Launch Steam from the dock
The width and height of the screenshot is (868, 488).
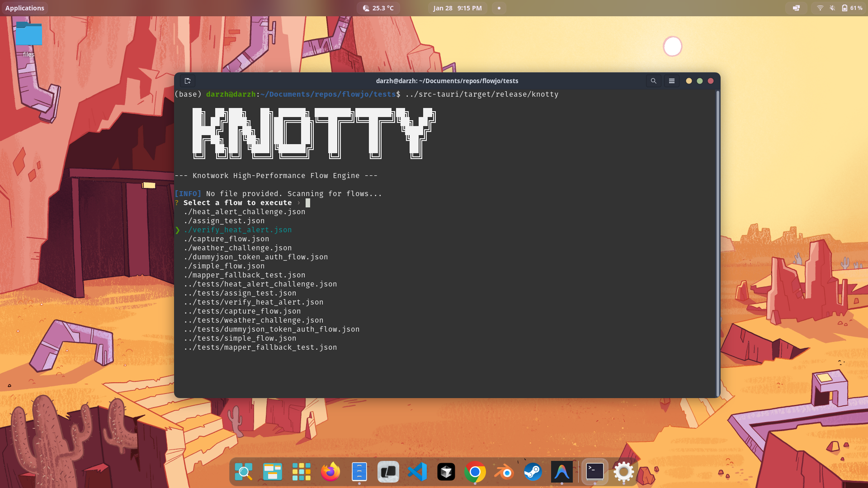(533, 471)
